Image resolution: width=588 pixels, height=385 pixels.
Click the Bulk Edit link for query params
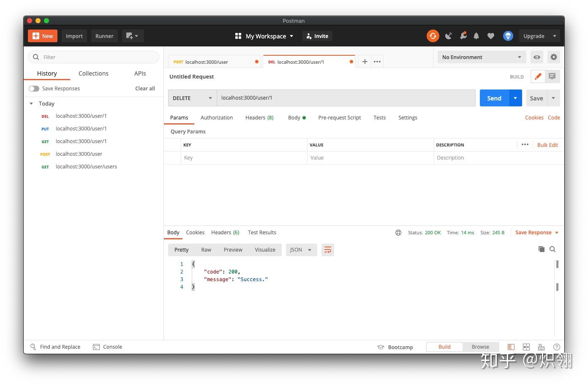[547, 145]
